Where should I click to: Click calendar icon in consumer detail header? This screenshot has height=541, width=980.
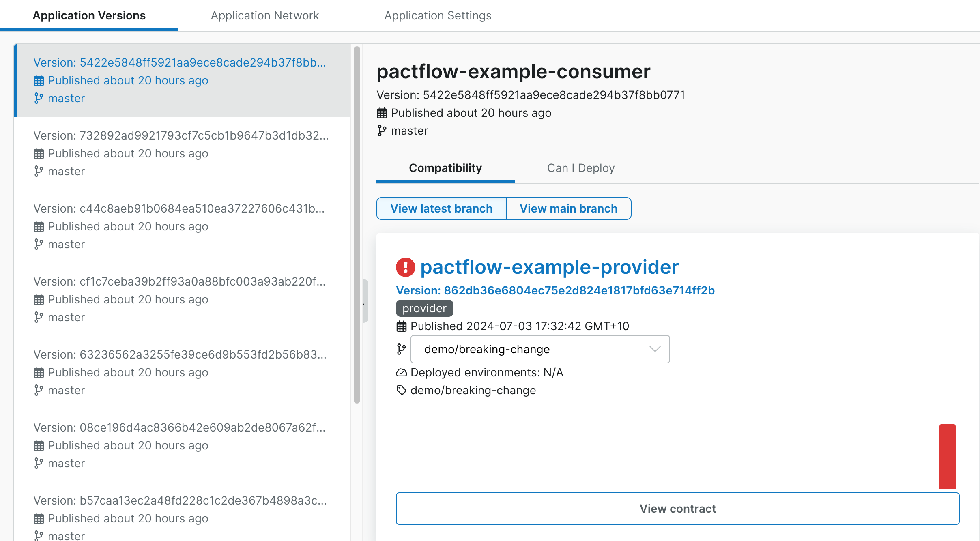[382, 113]
